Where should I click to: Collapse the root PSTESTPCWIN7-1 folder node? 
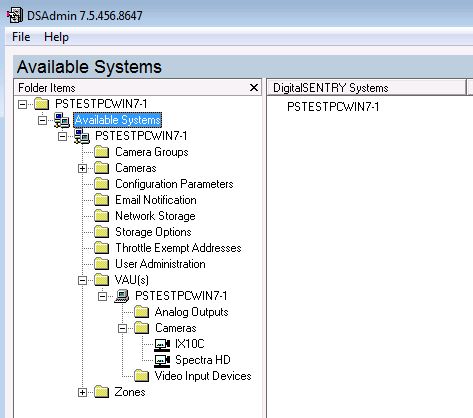[22, 104]
